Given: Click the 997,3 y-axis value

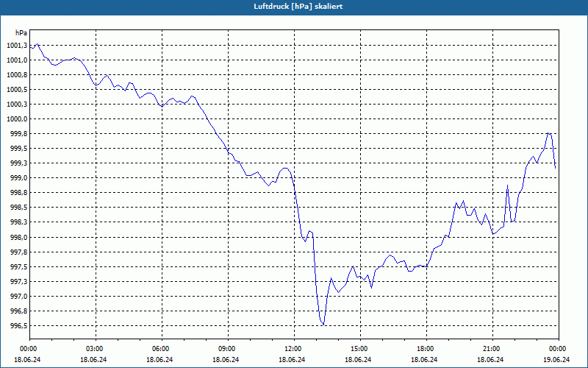Looking at the screenshot, I should pos(18,282).
